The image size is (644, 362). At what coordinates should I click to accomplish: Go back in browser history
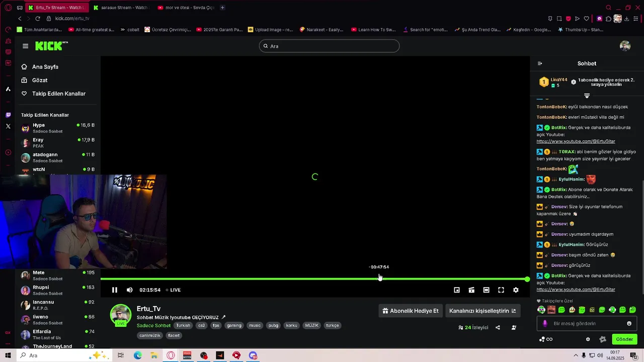point(20,19)
